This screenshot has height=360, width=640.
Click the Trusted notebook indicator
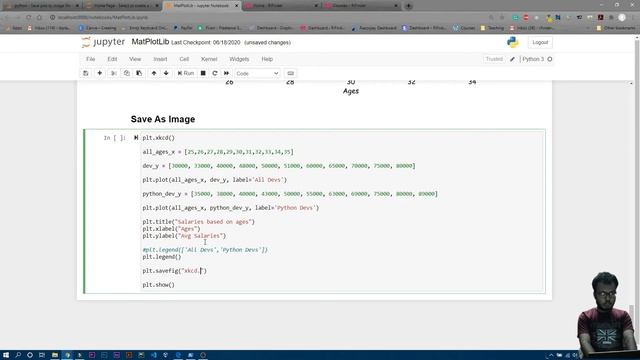[494, 59]
